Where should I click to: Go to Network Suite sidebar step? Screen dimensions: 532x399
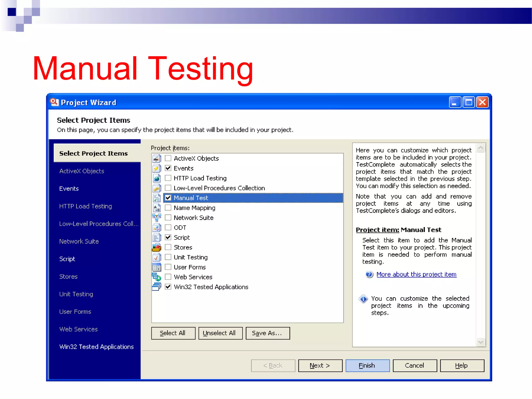point(79,241)
